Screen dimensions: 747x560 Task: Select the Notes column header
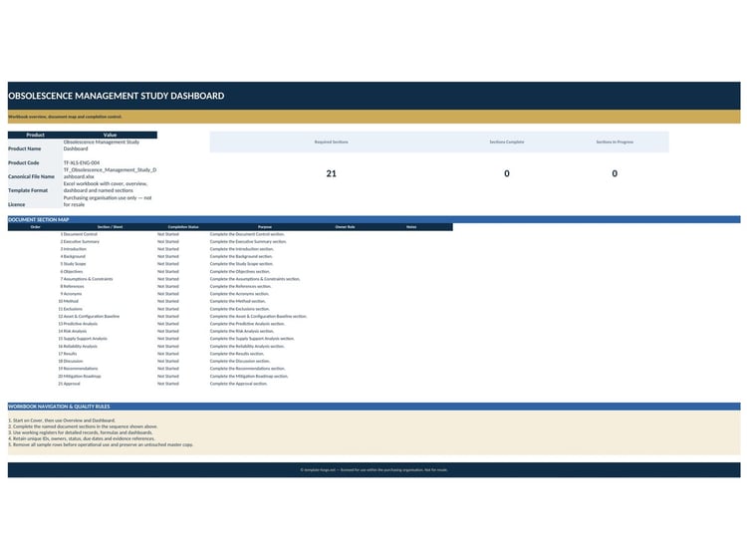(411, 227)
